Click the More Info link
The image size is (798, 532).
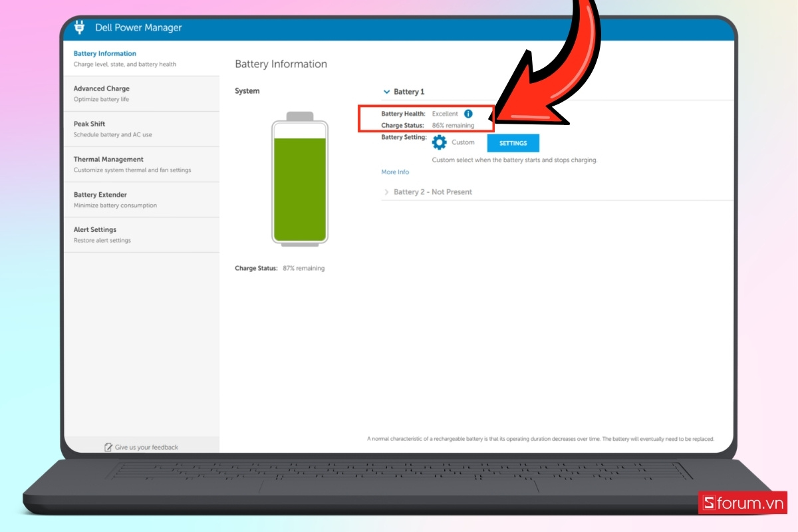tap(395, 172)
